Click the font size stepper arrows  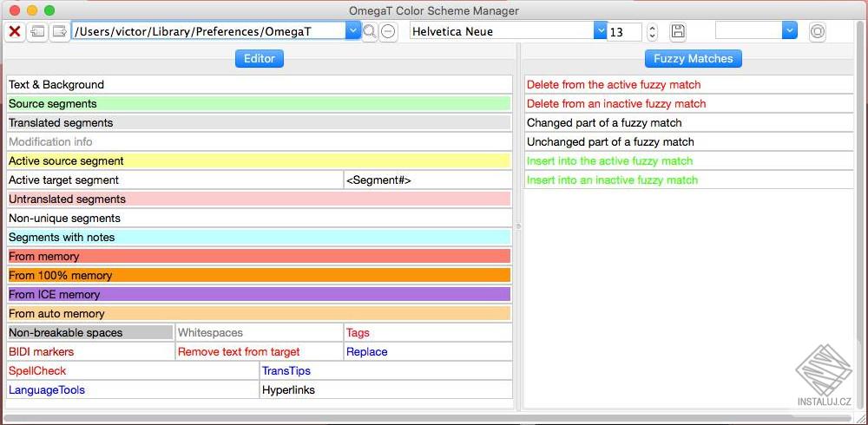click(652, 31)
